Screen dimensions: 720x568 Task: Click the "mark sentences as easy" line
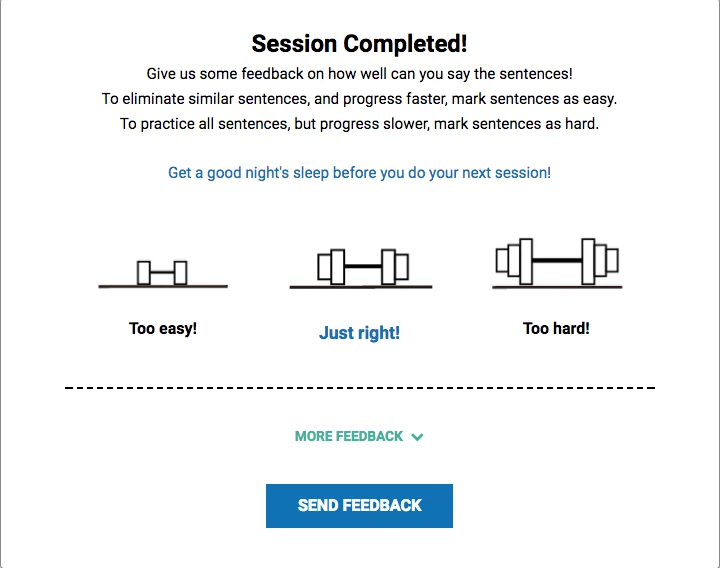[x=359, y=99]
